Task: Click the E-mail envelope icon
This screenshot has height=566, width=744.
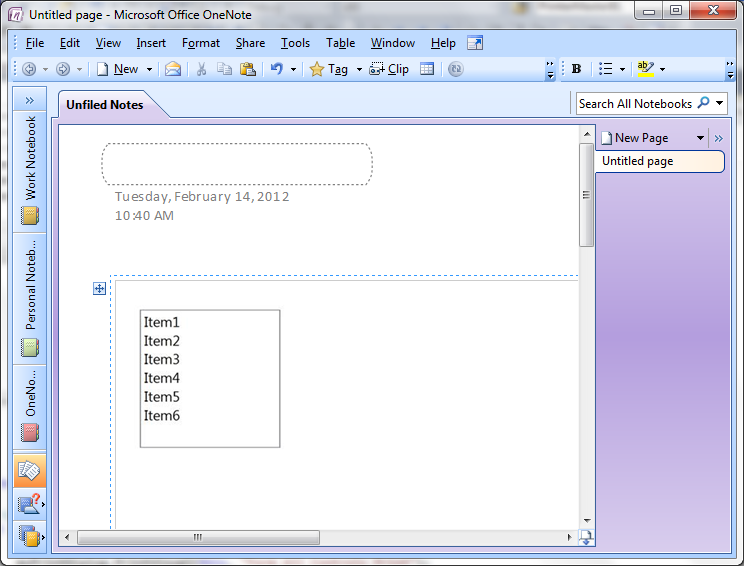Action: [173, 69]
